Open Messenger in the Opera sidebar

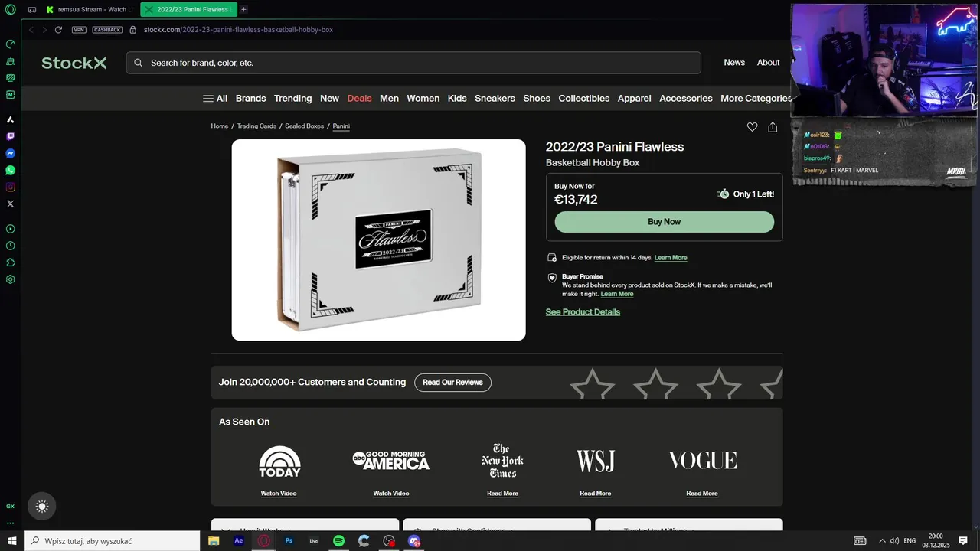point(10,154)
